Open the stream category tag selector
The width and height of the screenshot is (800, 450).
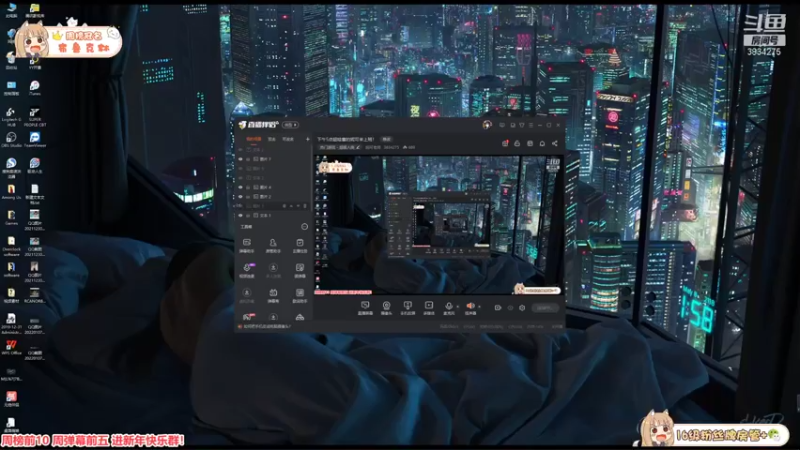(x=338, y=147)
